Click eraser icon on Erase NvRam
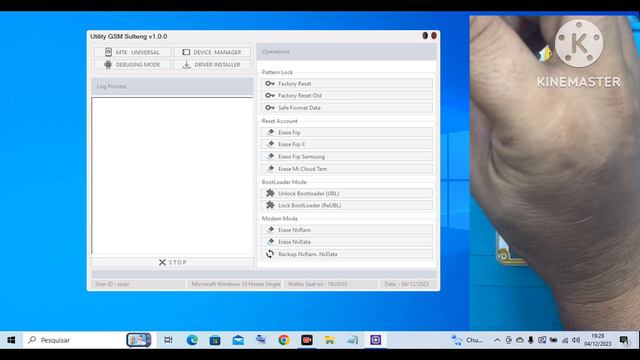Image resolution: width=640 pixels, height=360 pixels. pos(270,230)
